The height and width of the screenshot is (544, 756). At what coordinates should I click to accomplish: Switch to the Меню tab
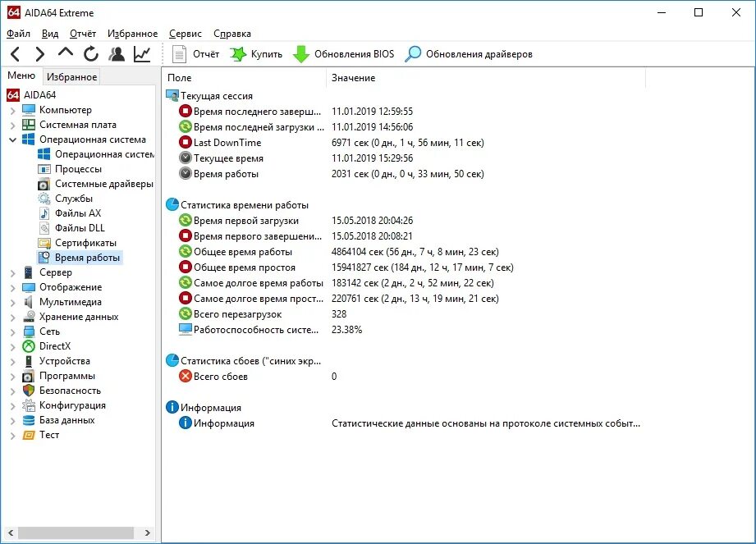(x=21, y=75)
